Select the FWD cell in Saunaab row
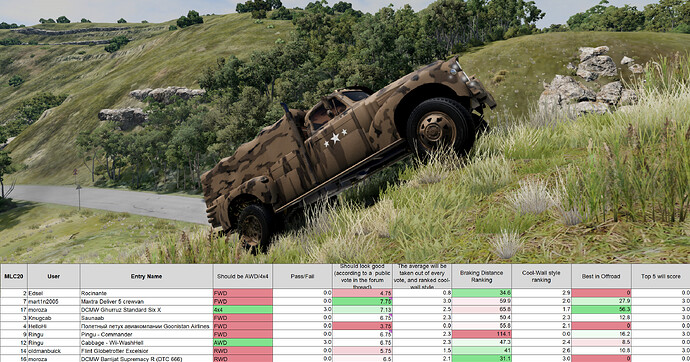This screenshot has height=362, width=690. [x=242, y=318]
